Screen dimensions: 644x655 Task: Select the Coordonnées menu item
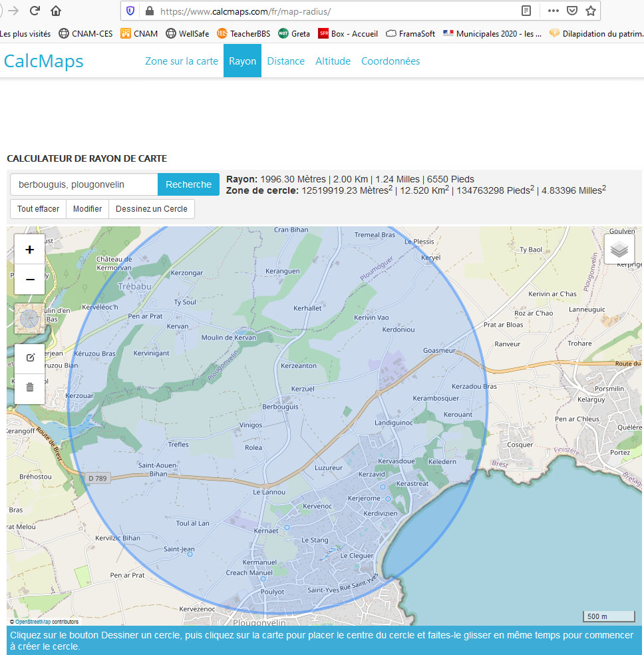pos(391,61)
